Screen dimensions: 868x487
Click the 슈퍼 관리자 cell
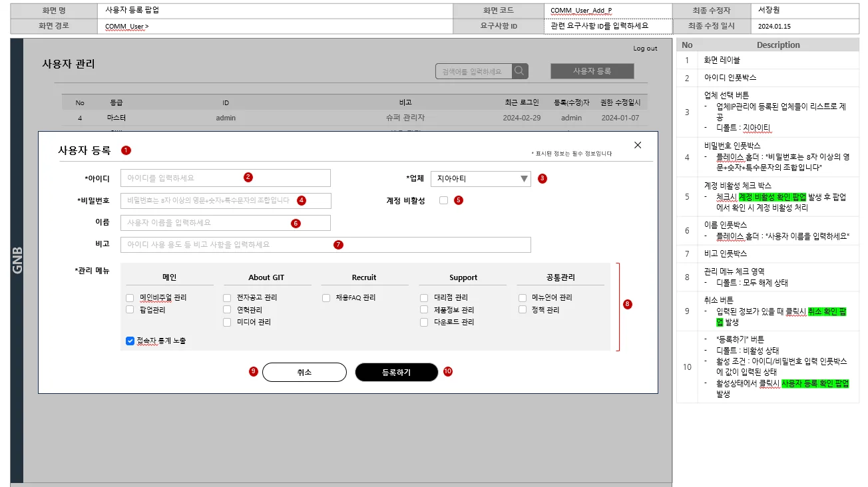click(x=405, y=118)
